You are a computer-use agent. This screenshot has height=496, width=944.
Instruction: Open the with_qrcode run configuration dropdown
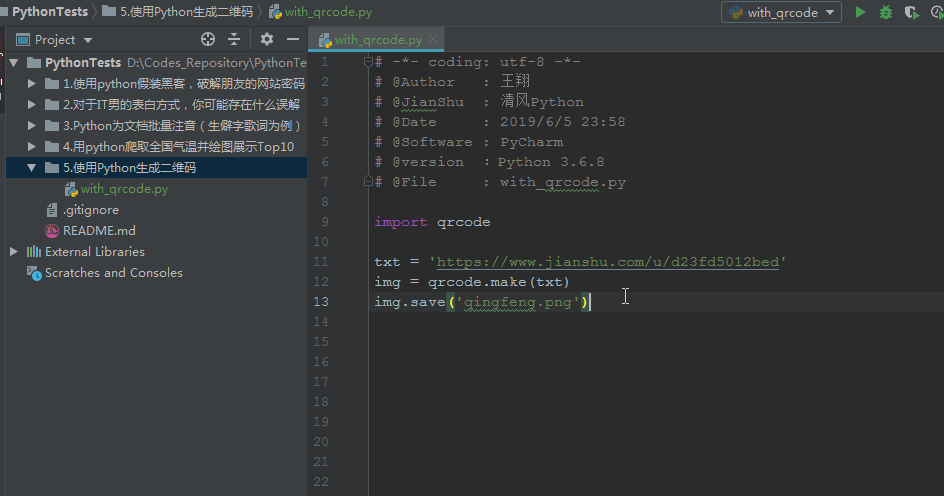[x=781, y=12]
